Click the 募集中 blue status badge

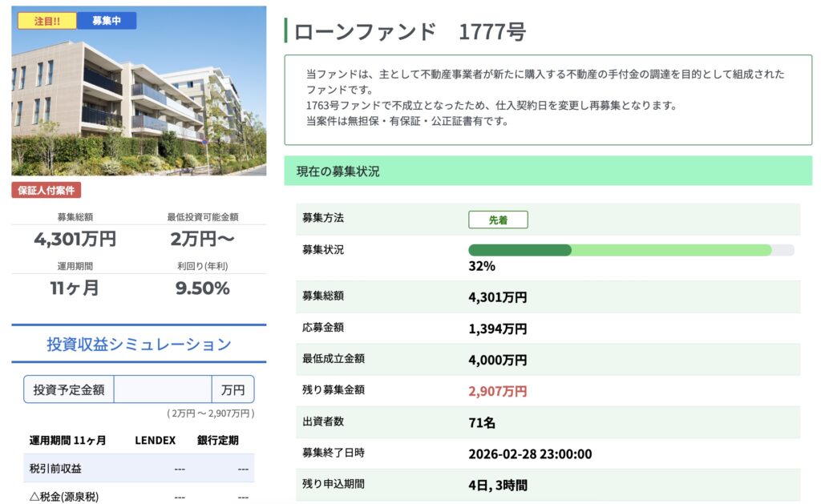[107, 21]
